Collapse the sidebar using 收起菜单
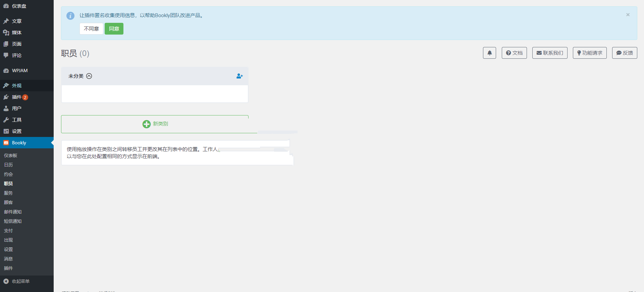Viewport: 644px width, 292px height. click(x=20, y=281)
